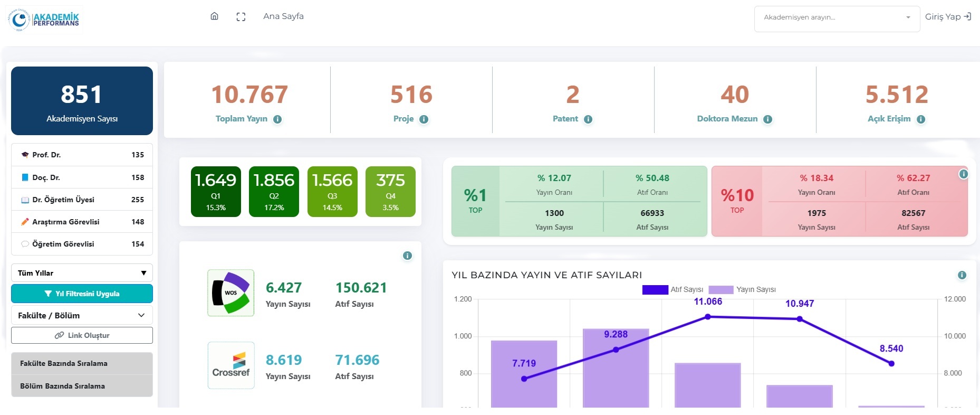Open Bölüm Bazında Sıralama
The height and width of the screenshot is (415, 980).
[x=82, y=386]
